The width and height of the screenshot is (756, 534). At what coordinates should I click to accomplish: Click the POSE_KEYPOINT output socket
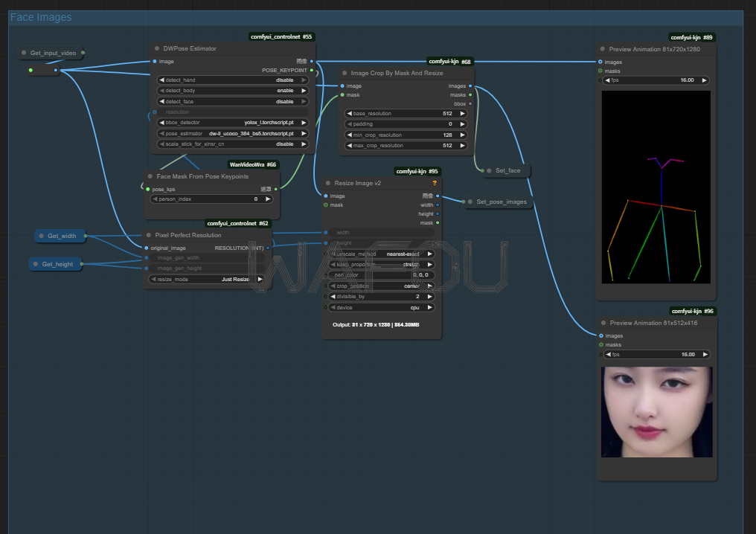(312, 70)
